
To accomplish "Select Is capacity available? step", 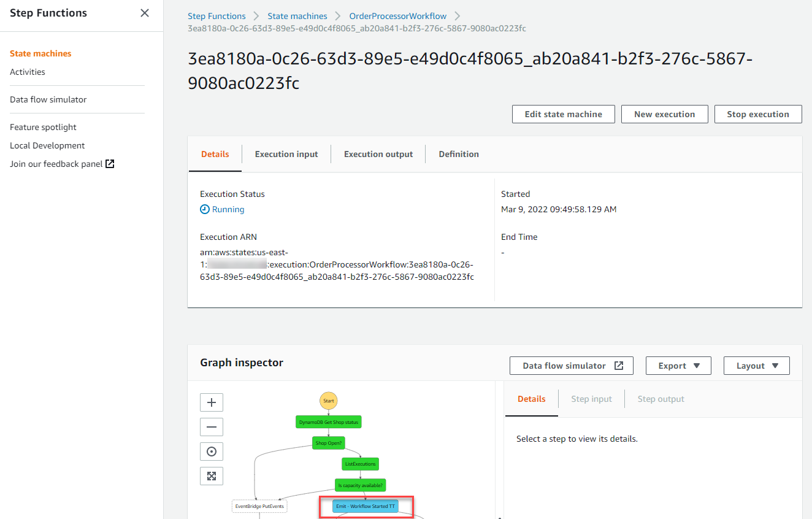I will tap(360, 485).
